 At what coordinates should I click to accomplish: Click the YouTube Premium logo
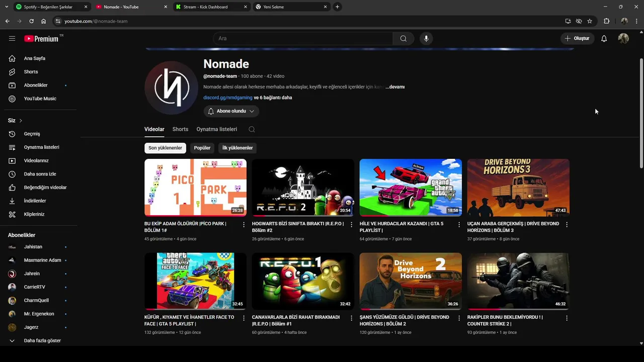41,39
